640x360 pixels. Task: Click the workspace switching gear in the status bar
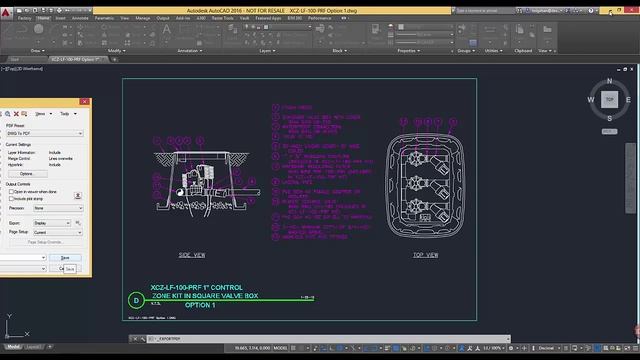511,348
